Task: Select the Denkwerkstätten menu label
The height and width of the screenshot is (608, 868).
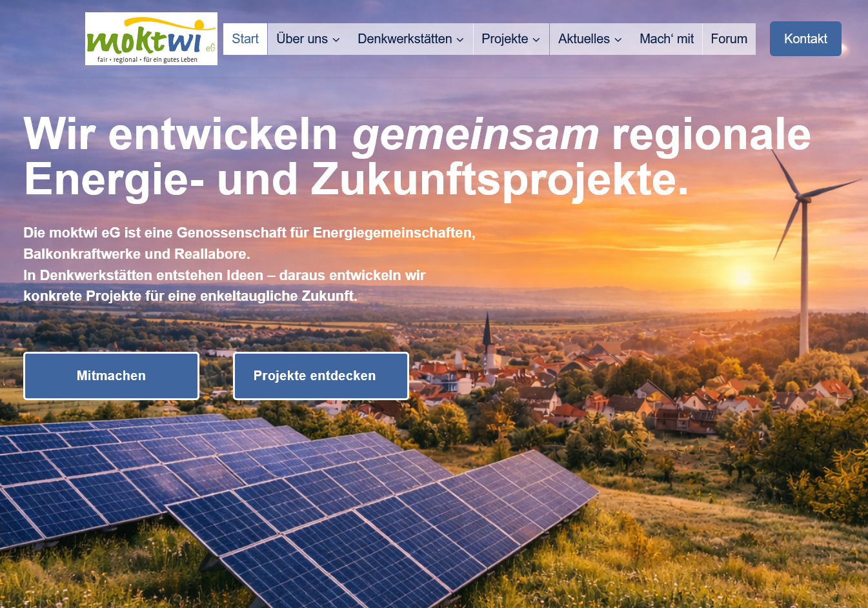Action: click(405, 39)
